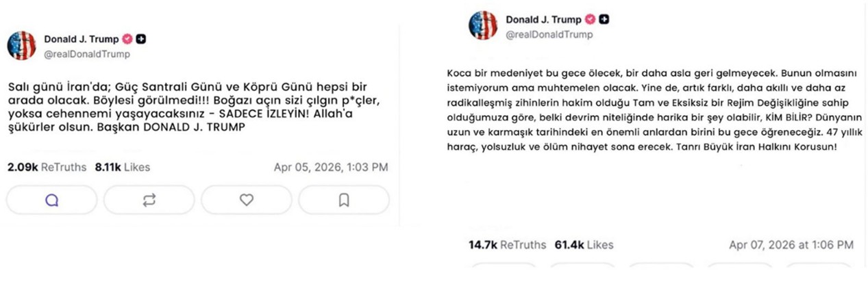Image resolution: width=868 pixels, height=286 pixels.
Task: Bookmark the Apr 05 post
Action: click(344, 200)
